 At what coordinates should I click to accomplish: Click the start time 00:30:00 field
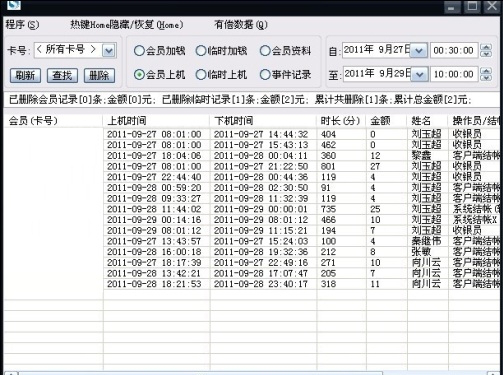(x=453, y=51)
